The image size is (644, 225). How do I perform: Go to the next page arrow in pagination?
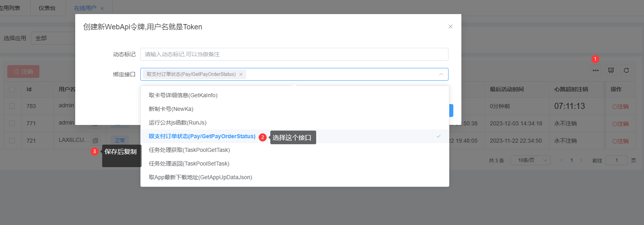coord(581,160)
